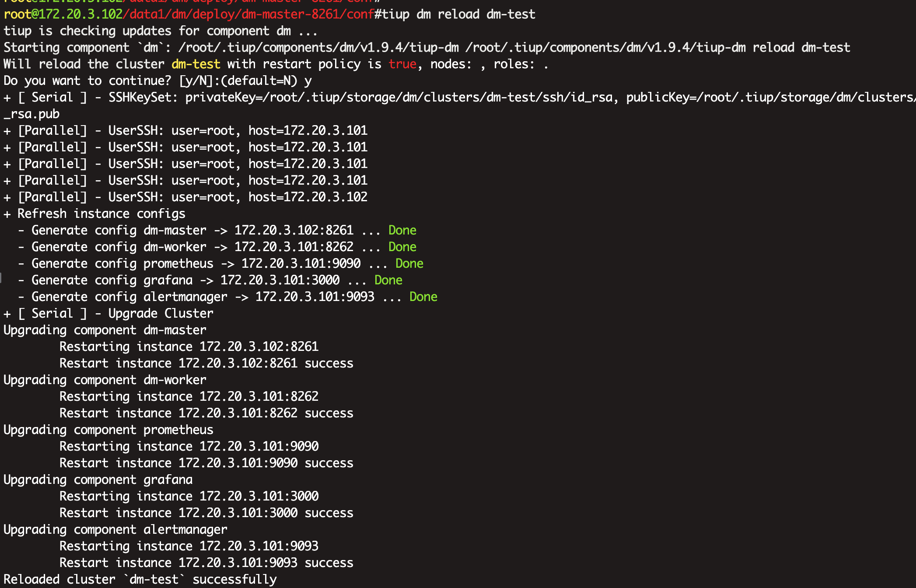Click 'Upgrading component prometheus' line
Viewport: 916px width, 588px height.
pyautogui.click(x=108, y=430)
